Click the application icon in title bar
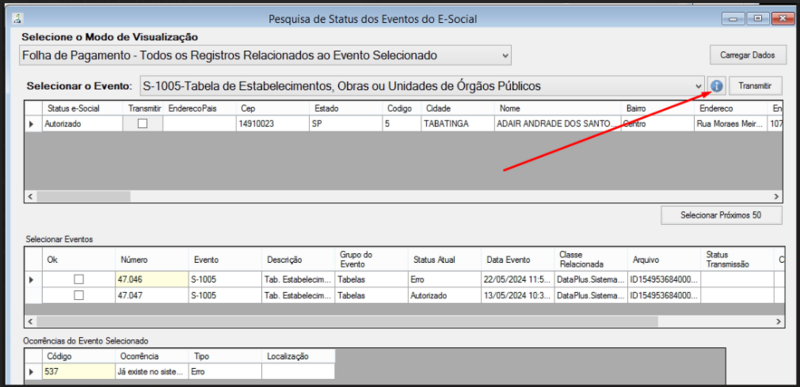The image size is (800, 387). [18, 19]
